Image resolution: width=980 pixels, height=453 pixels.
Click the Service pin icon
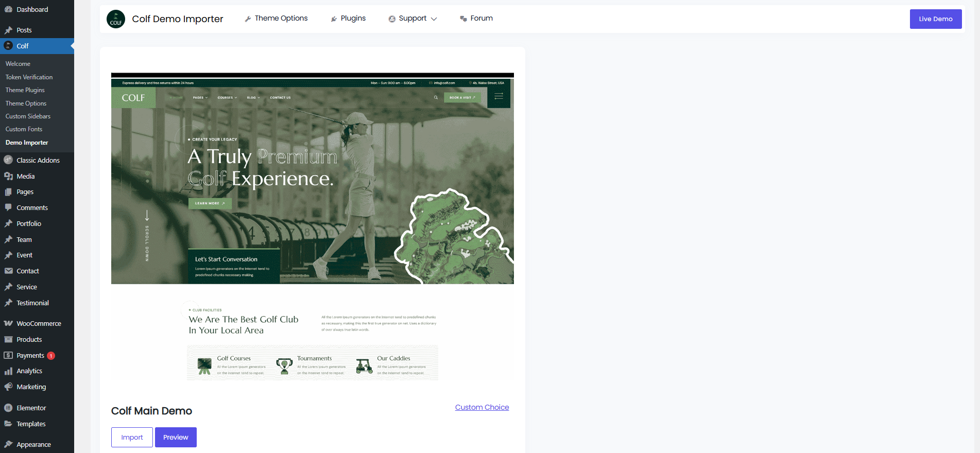[x=8, y=287]
